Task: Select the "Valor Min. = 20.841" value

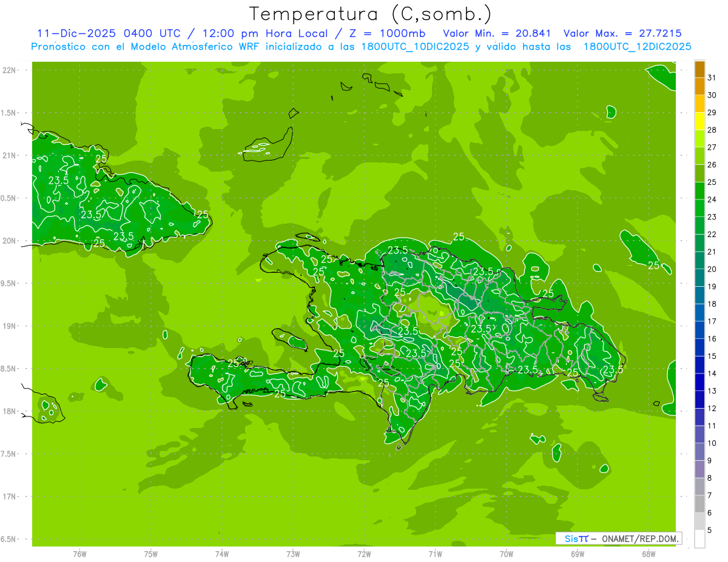Action: point(496,33)
